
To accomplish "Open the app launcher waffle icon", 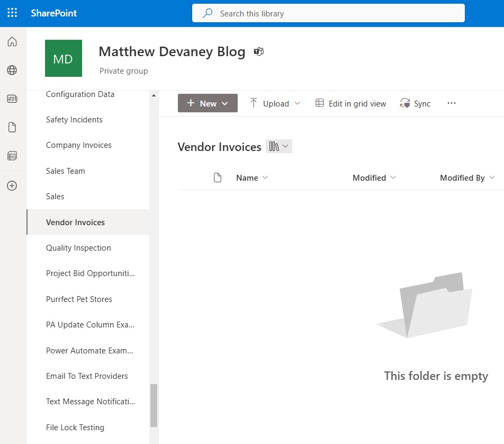I will click(x=12, y=13).
